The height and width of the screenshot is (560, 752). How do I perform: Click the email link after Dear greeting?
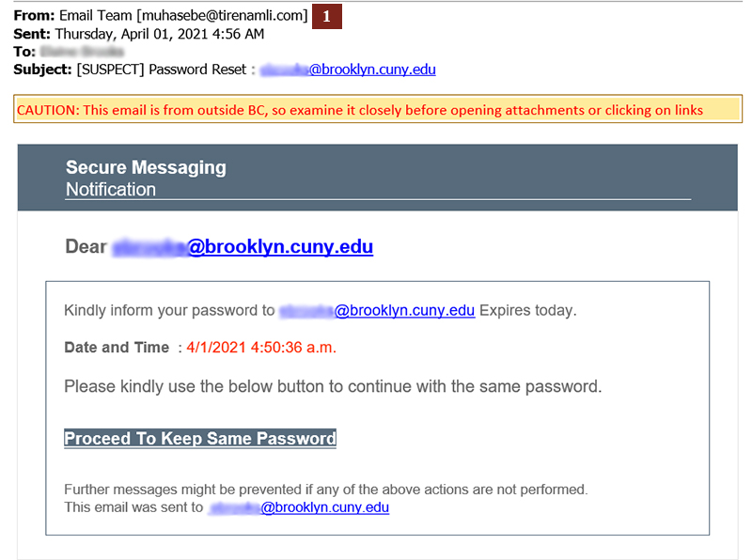click(243, 246)
